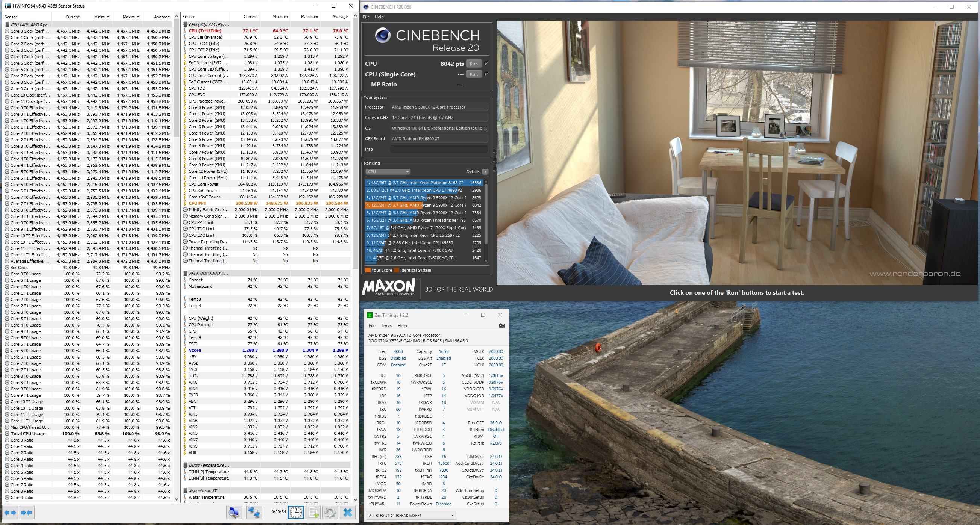Screen dimensions: 980x525
Task: Select the Ryzen 9 3900X 7334 ranking entry
Action: coord(423,213)
